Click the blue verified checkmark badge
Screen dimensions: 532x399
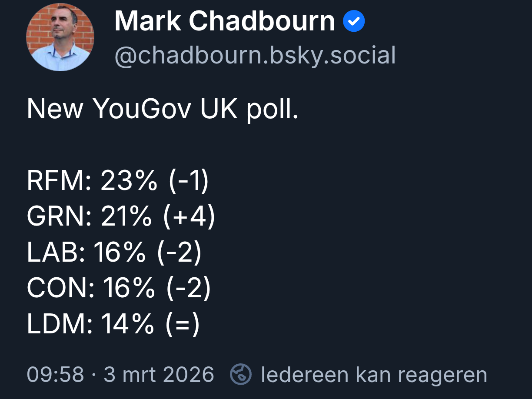tap(354, 22)
